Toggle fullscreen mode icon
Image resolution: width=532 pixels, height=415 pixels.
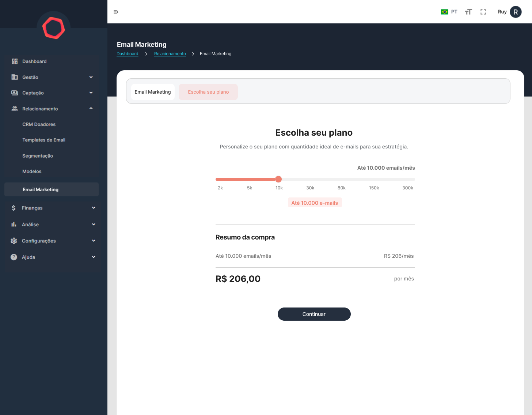tap(483, 12)
